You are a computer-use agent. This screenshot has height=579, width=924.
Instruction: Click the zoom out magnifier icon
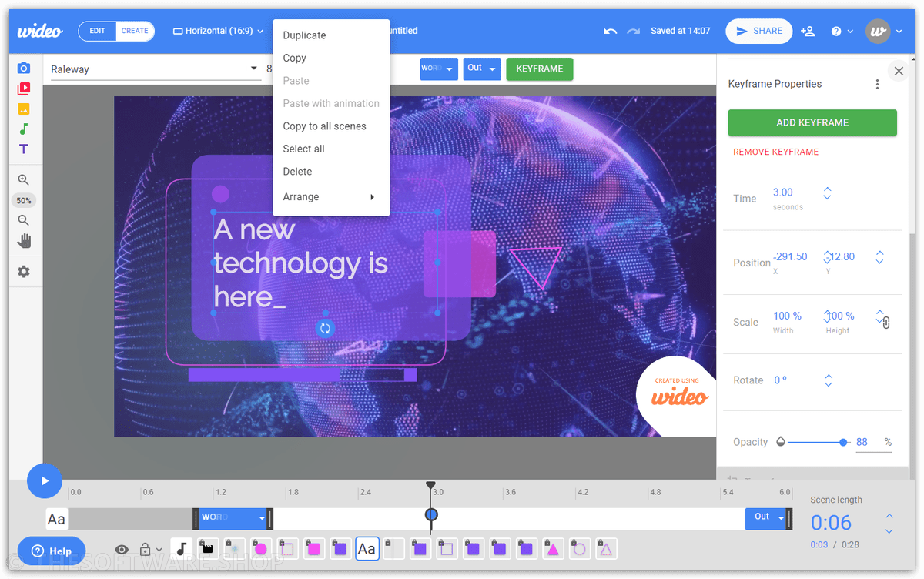point(24,221)
